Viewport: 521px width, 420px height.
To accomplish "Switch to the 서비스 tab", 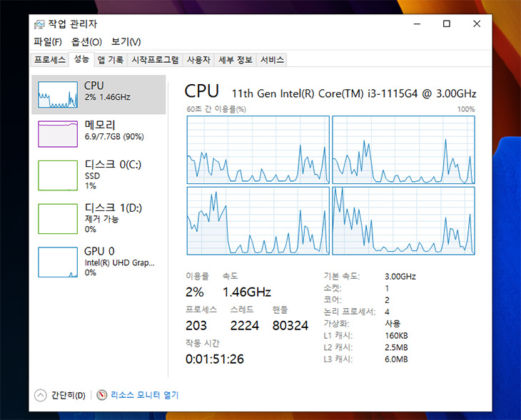I will (272, 60).
